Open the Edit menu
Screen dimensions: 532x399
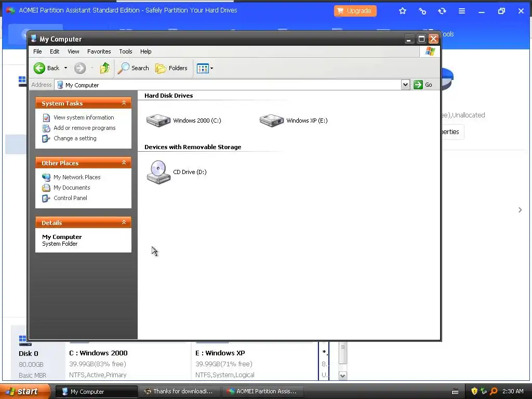click(55, 51)
